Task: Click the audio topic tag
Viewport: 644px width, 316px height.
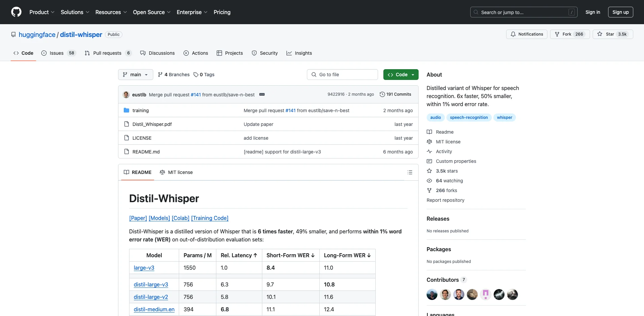Action: (x=435, y=118)
